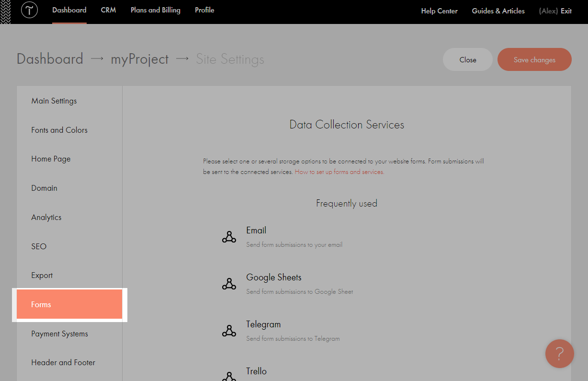Select Payment Systems in the sidebar

click(x=59, y=334)
